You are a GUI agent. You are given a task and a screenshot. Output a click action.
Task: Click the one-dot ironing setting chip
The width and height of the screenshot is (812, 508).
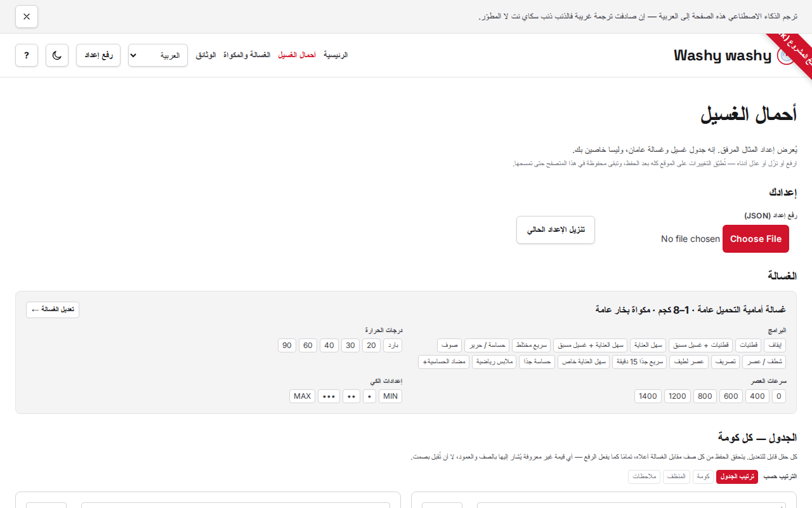pos(370,396)
